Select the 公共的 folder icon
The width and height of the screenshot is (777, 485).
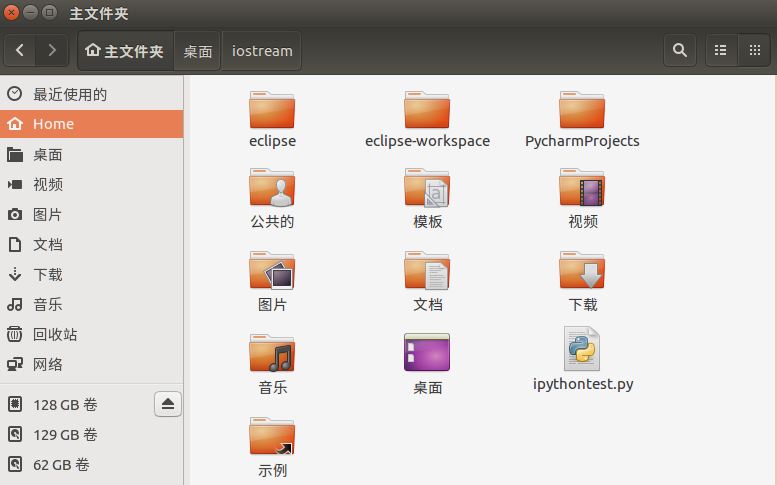(272, 187)
